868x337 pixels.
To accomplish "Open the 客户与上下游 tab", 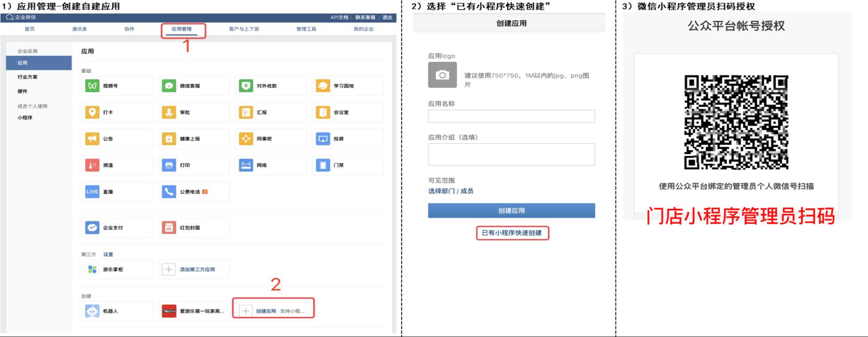I will click(244, 29).
